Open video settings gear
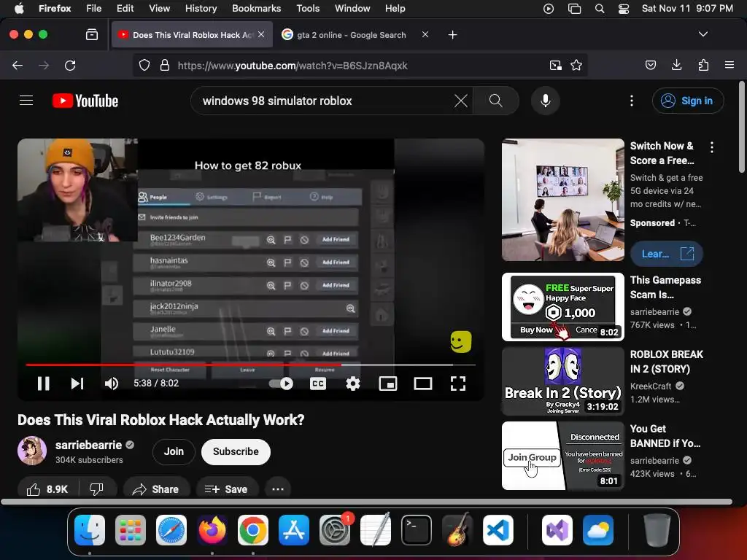The width and height of the screenshot is (747, 560). click(x=353, y=384)
